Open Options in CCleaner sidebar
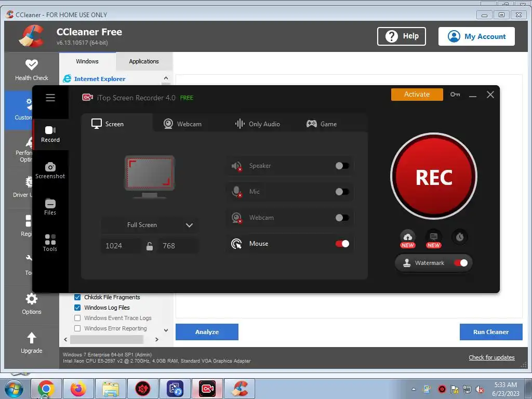The image size is (532, 399). click(32, 304)
